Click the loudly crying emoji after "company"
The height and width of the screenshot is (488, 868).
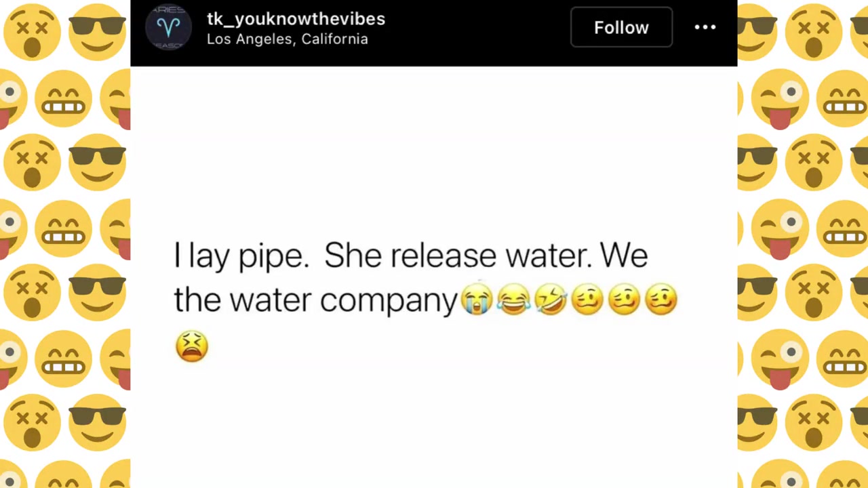click(x=476, y=300)
